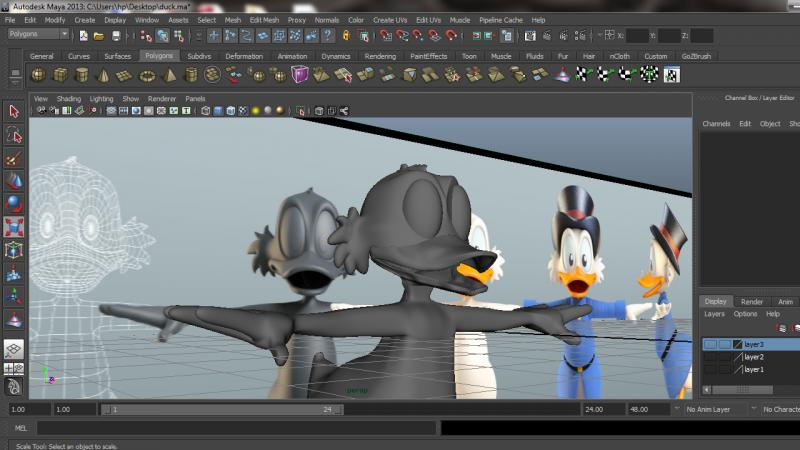The image size is (800, 450).
Task: Collapse the status line section after file icons
Action: (x=127, y=36)
